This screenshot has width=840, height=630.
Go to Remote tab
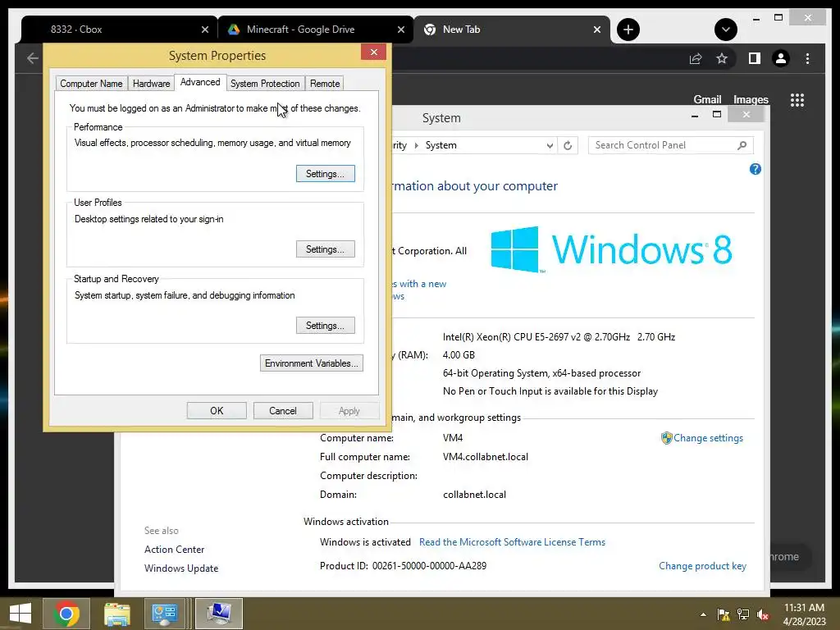pyautogui.click(x=325, y=84)
